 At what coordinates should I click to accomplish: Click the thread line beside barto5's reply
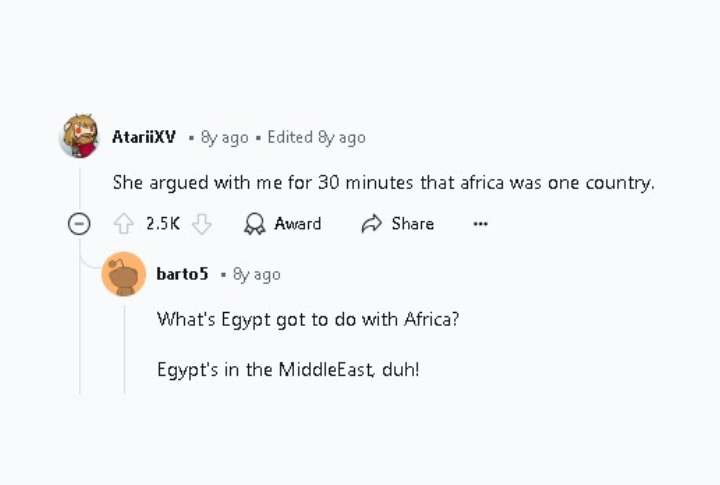(124, 349)
